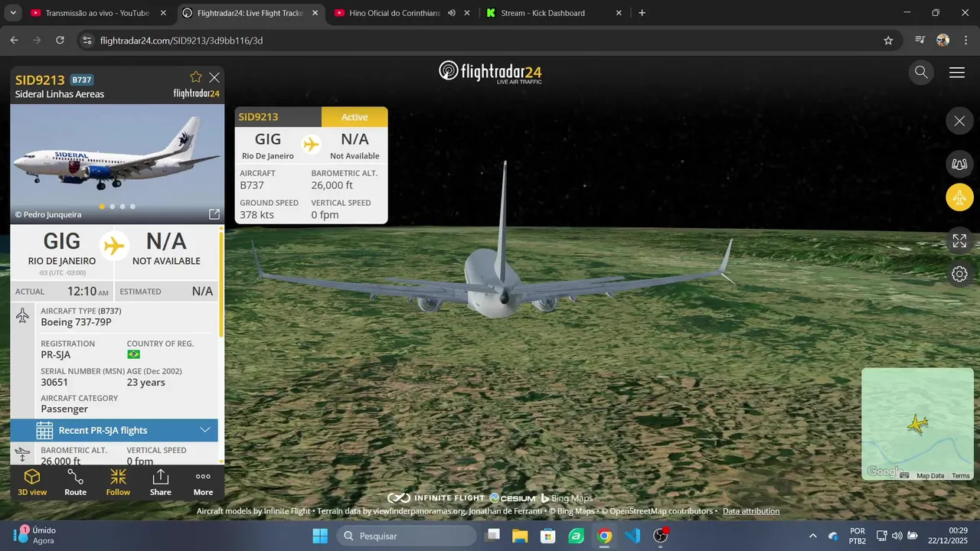Viewport: 980px width, 551px height.
Task: Open the tab search dropdown
Action: [x=12, y=13]
